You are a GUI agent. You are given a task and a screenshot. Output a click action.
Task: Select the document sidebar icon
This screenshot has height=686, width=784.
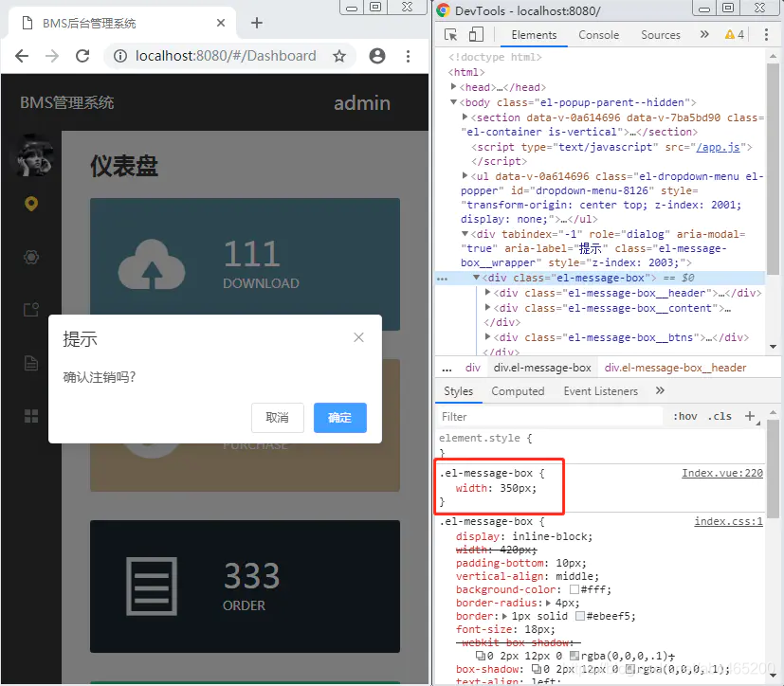tap(31, 363)
